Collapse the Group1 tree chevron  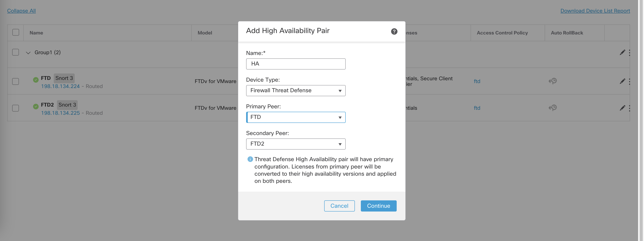[28, 53]
